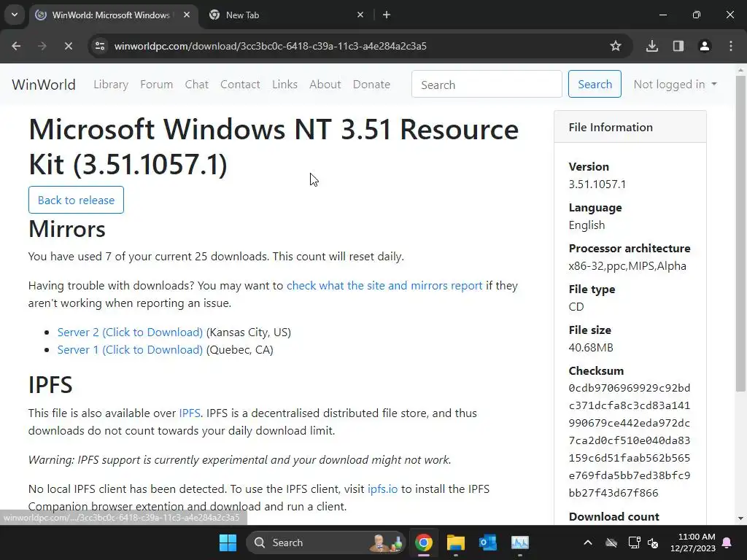Bookmark this page with the star icon
747x560 pixels.
[x=616, y=46]
